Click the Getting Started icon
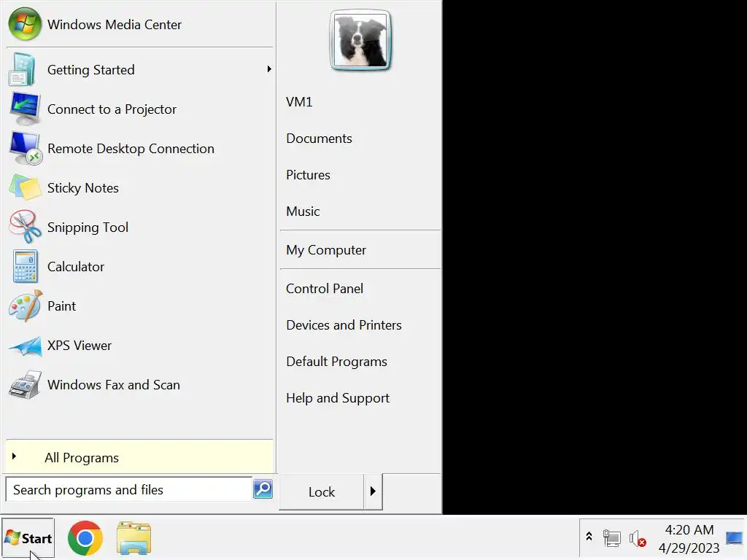 click(x=23, y=69)
